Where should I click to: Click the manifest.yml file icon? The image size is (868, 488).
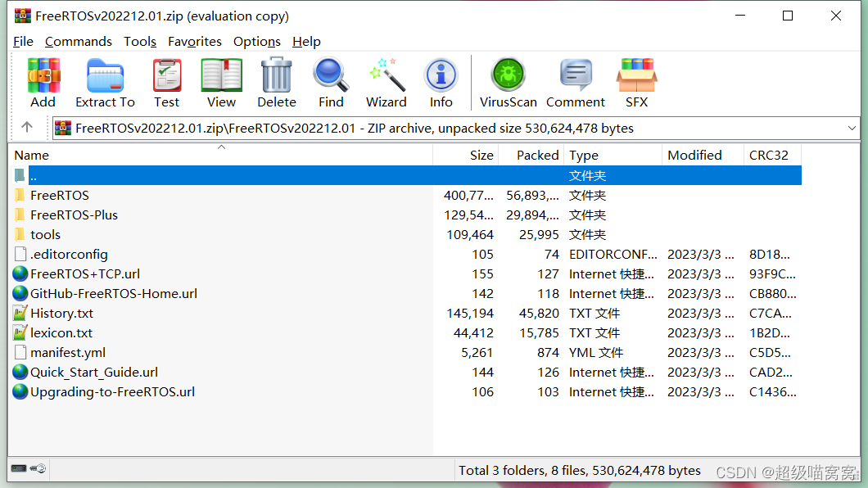[x=20, y=352]
